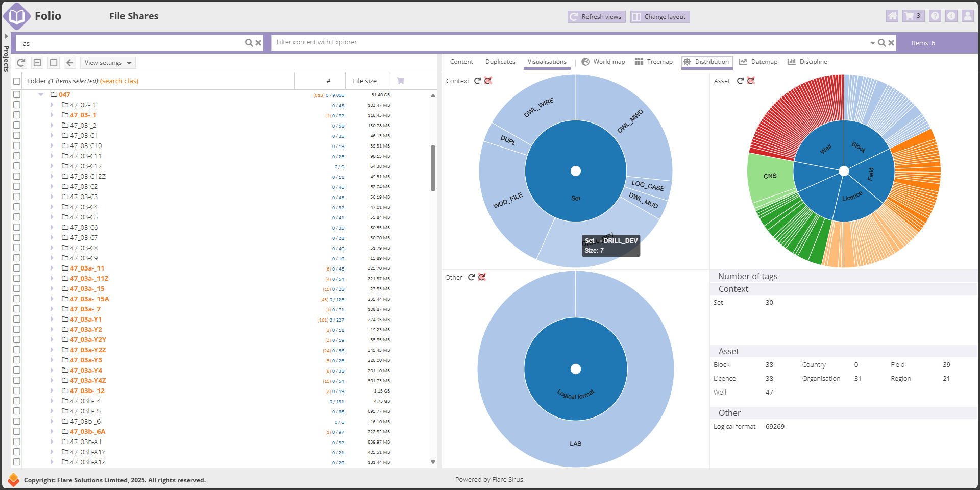Open the home page icon
This screenshot has width=980, height=490.
click(892, 16)
